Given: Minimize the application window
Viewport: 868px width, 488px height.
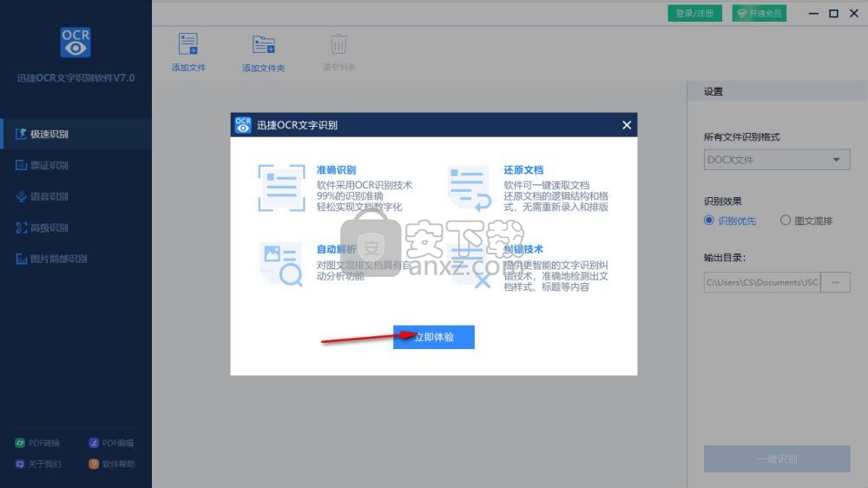Looking at the screenshot, I should tap(813, 13).
